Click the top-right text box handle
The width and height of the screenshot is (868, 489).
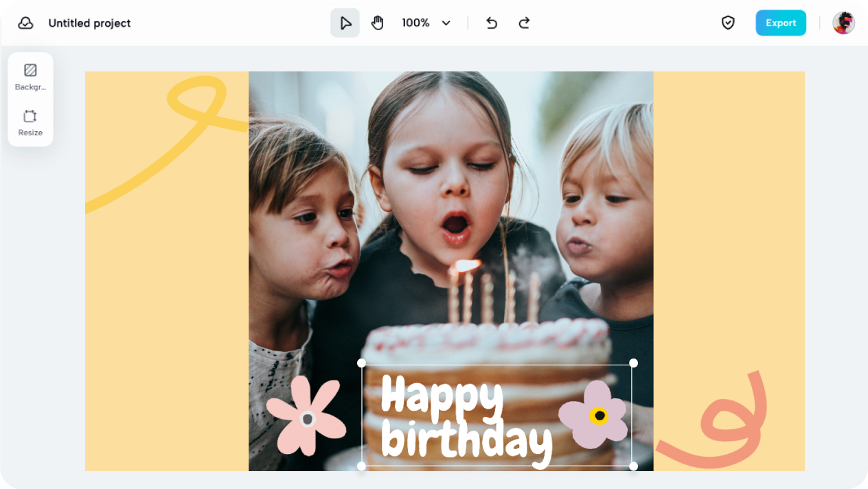[x=633, y=363]
